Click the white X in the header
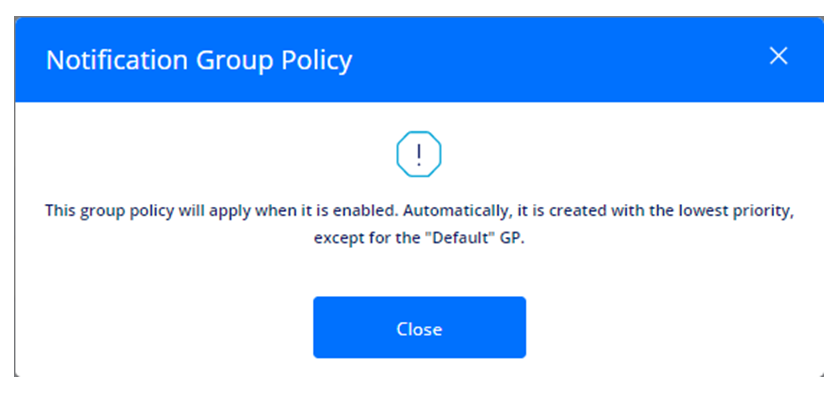The height and width of the screenshot is (398, 828). coord(778,56)
